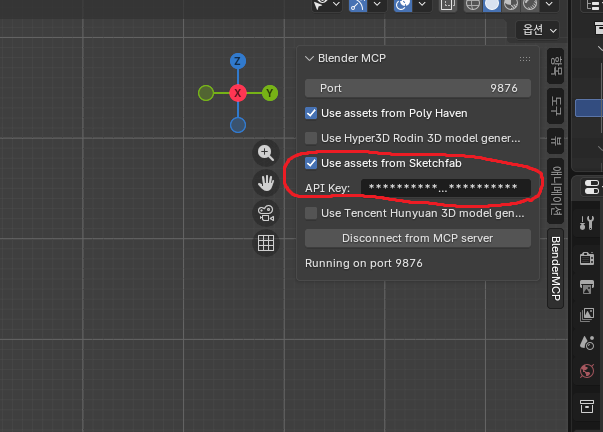Click Disconnect from MCP server button
Image resolution: width=603 pixels, height=432 pixels.
(418, 238)
